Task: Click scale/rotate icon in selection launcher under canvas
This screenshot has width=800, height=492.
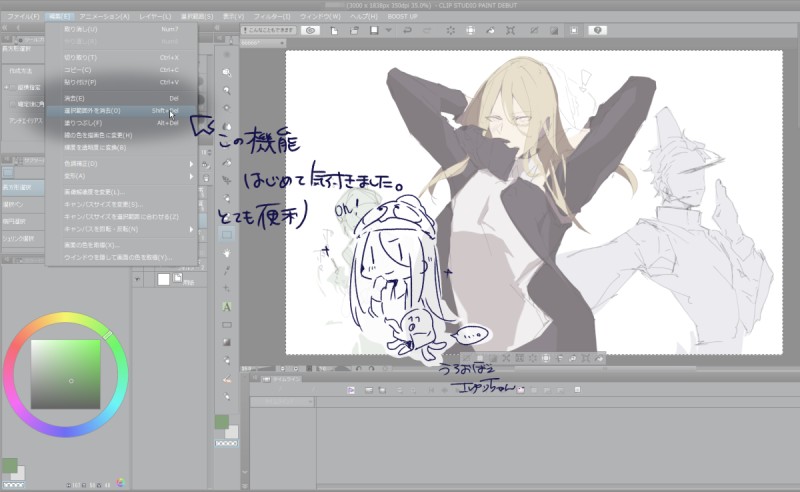Action: click(x=586, y=358)
